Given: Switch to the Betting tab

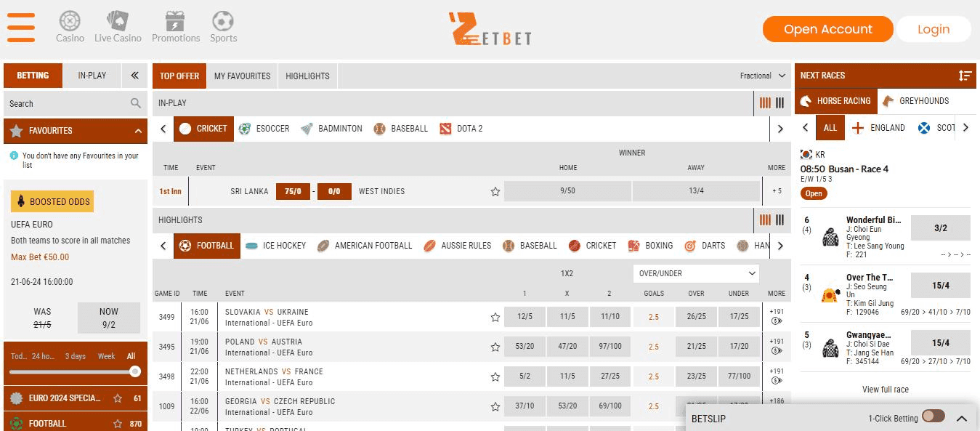Looking at the screenshot, I should [33, 75].
